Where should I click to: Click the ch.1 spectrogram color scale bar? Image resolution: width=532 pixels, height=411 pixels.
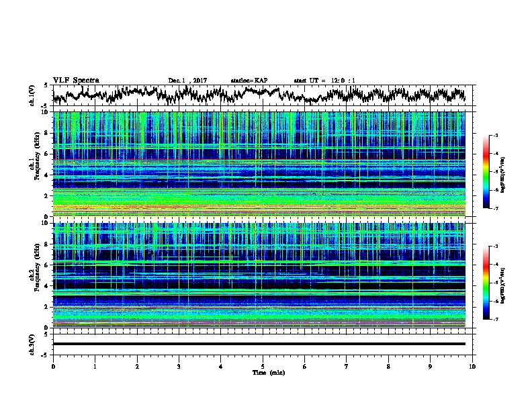coord(486,172)
